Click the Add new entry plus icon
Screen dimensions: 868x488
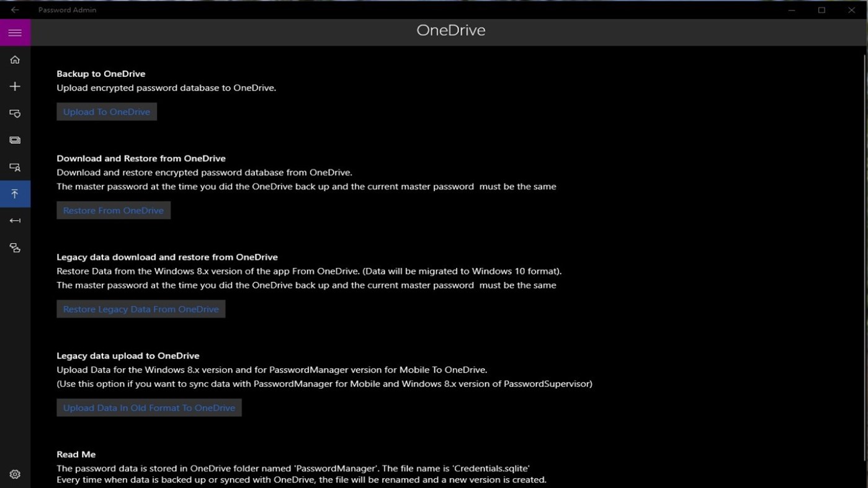click(14, 86)
